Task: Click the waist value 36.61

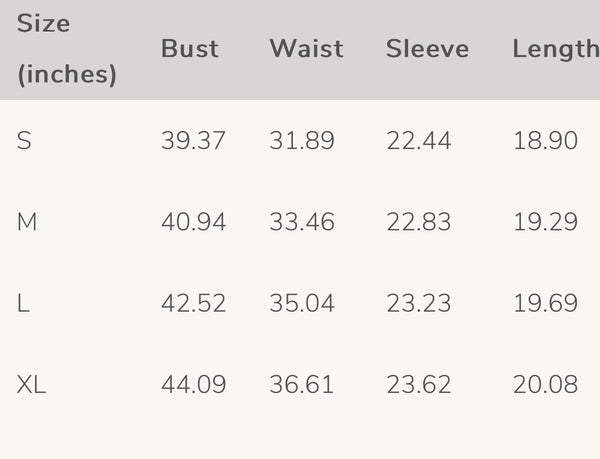Action: pos(301,384)
